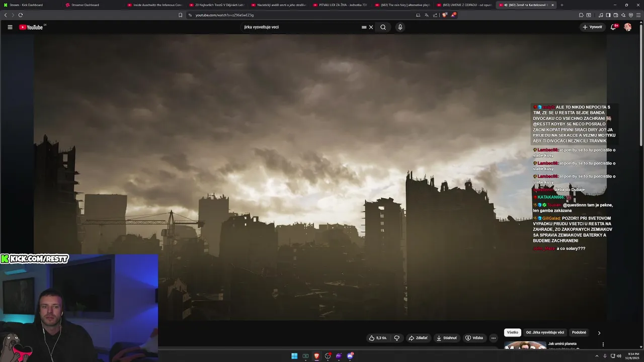Show more filter chips with right arrow
The height and width of the screenshot is (362, 644).
pos(599,333)
